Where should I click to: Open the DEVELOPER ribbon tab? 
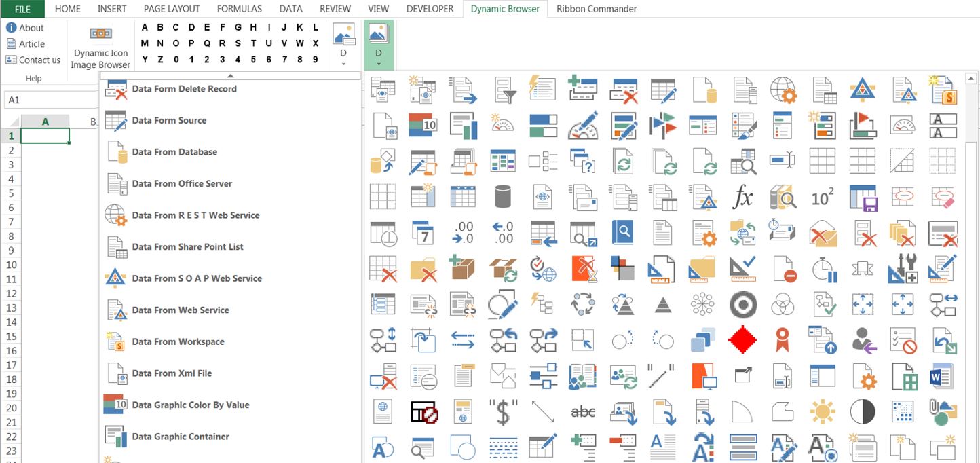pos(430,9)
